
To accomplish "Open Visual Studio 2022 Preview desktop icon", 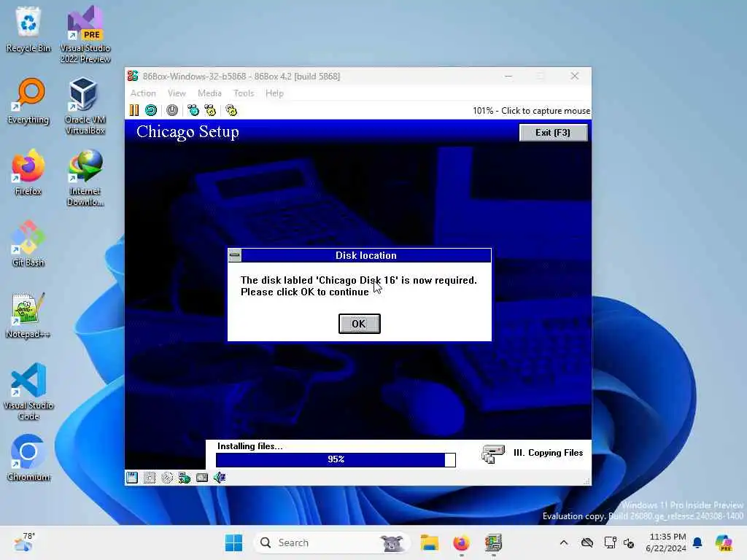I will pyautogui.click(x=85, y=35).
